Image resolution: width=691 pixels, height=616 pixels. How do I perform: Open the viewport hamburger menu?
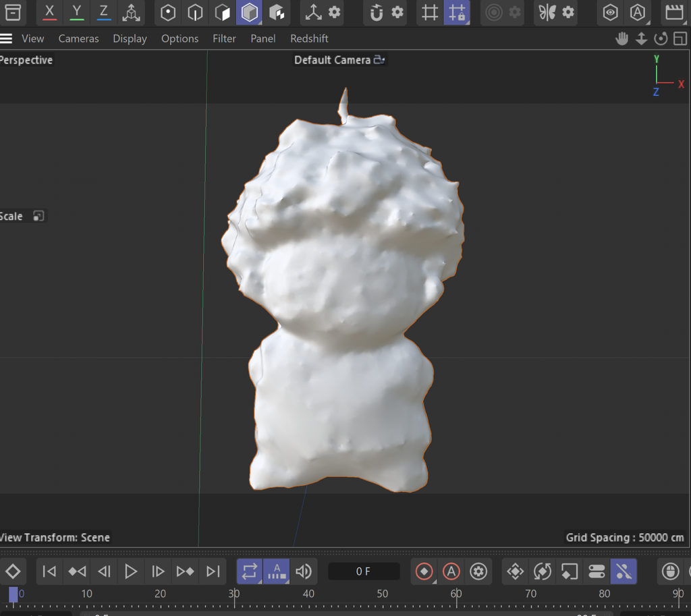pyautogui.click(x=6, y=38)
